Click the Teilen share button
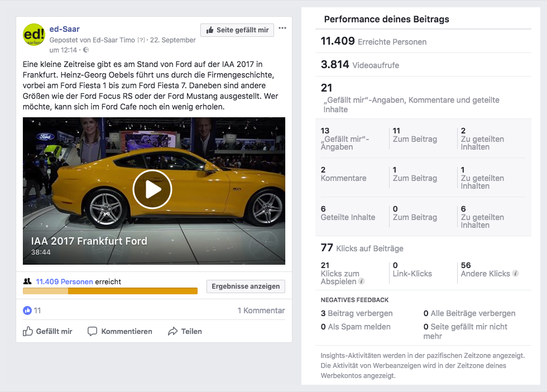 (185, 331)
